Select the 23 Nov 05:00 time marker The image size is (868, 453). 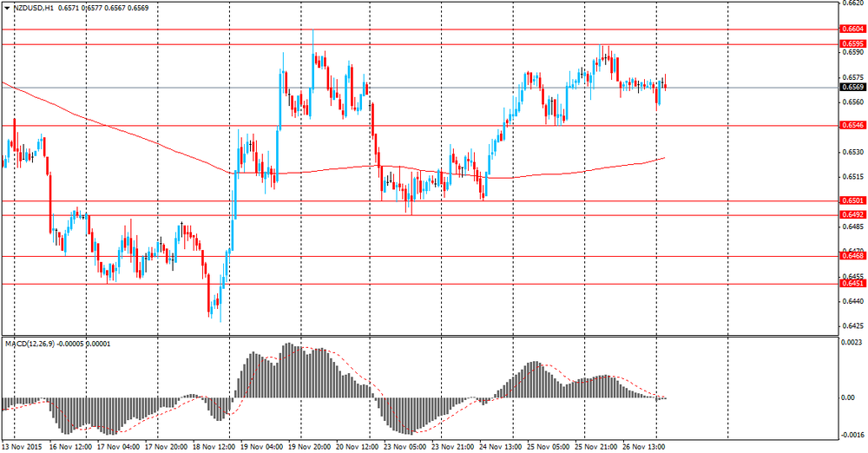pyautogui.click(x=405, y=446)
